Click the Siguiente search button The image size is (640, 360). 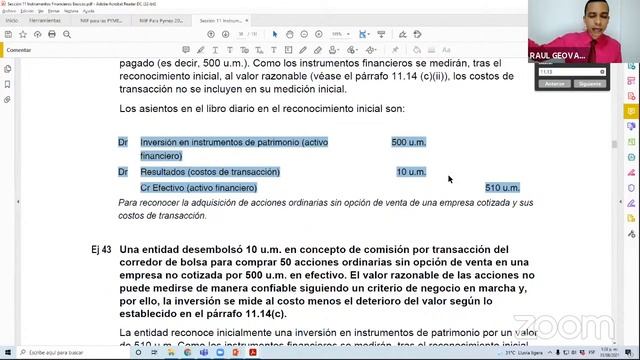(590, 84)
